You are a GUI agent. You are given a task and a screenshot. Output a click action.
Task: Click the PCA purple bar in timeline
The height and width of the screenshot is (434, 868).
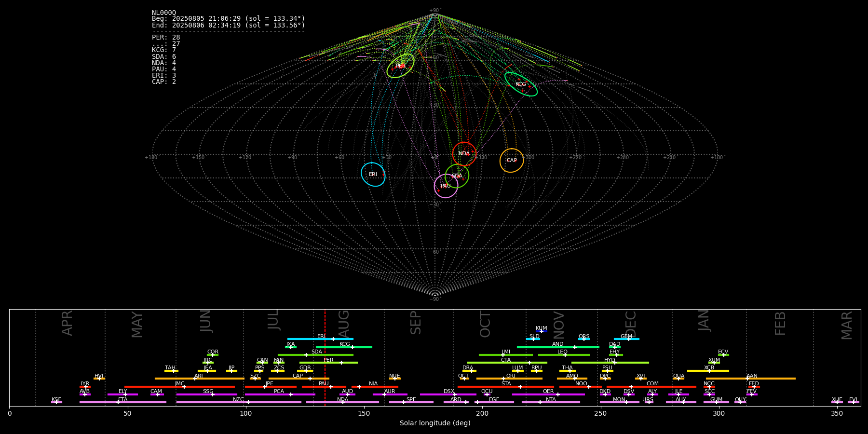[x=280, y=394]
